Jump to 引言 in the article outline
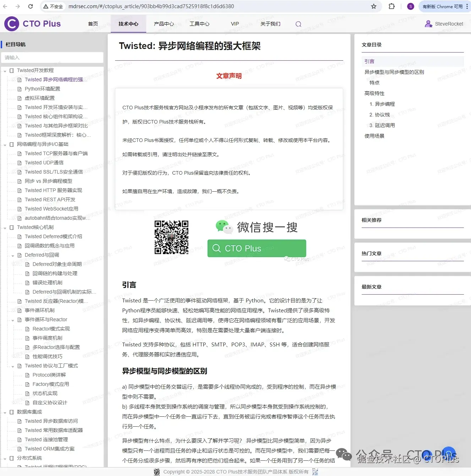Viewport: 471px width, 476px height. pos(369,61)
